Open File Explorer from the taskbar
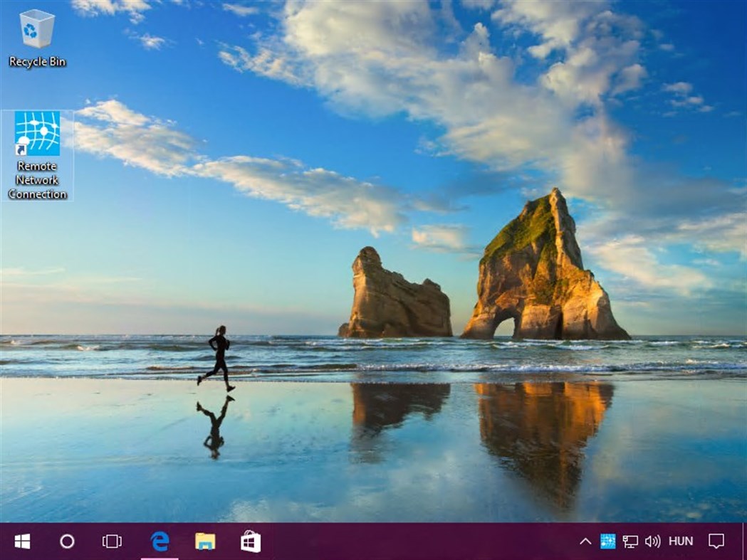747x560 pixels. pyautogui.click(x=204, y=541)
